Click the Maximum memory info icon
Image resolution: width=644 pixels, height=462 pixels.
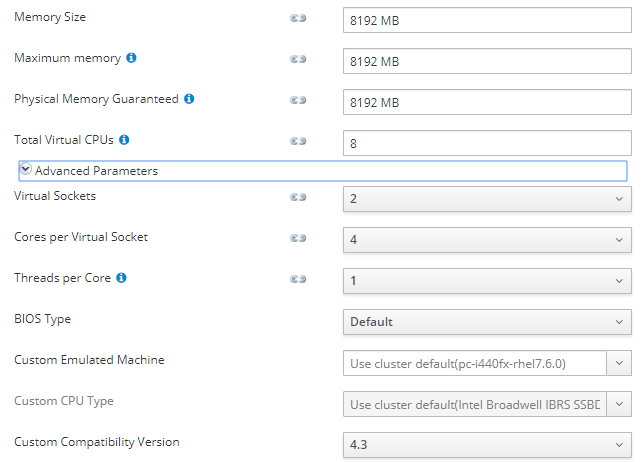click(x=131, y=58)
